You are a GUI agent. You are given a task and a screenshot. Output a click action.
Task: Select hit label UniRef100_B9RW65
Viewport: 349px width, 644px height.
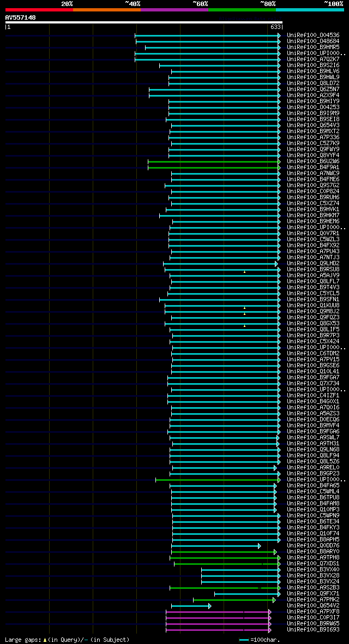pos(313,624)
